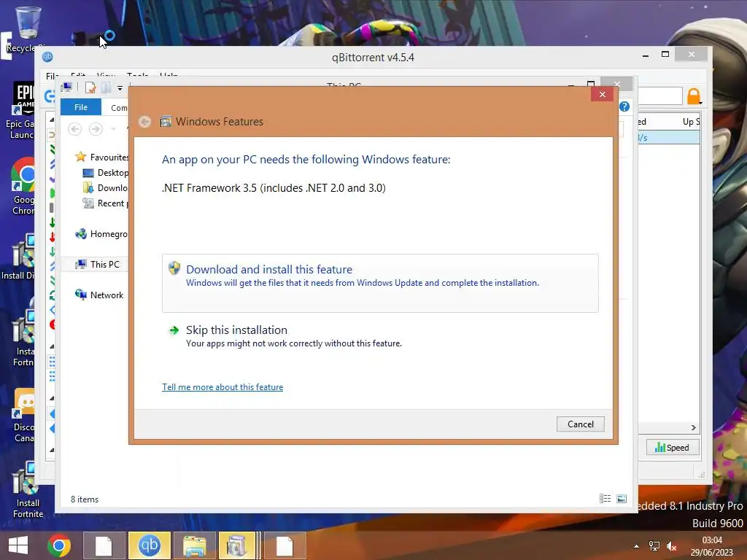Close the Windows Features dialog
Image resolution: width=747 pixels, height=560 pixels.
602,94
